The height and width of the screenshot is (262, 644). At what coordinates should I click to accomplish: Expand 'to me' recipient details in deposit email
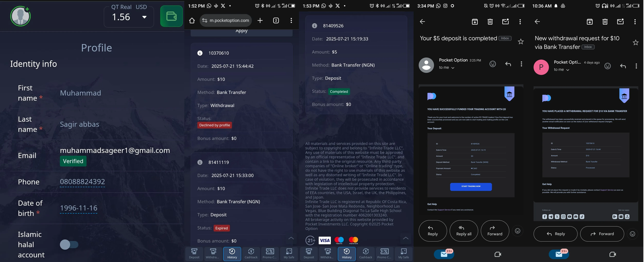click(447, 67)
